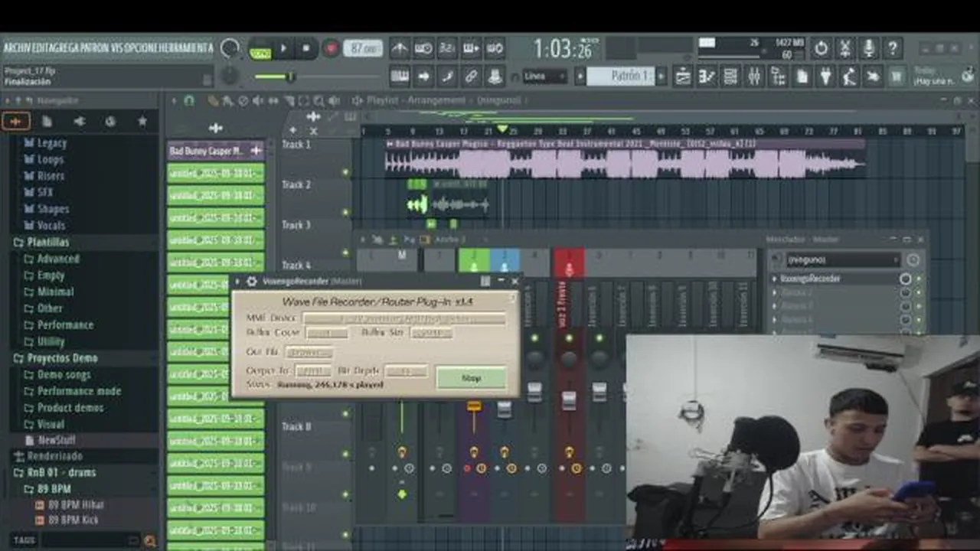
Task: Select the Slice tool in playlist
Action: tap(289, 100)
